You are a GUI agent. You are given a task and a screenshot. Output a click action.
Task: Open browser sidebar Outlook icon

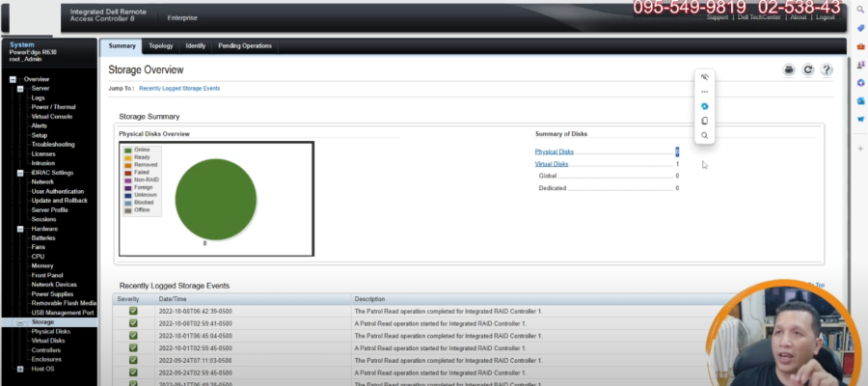pos(860,100)
